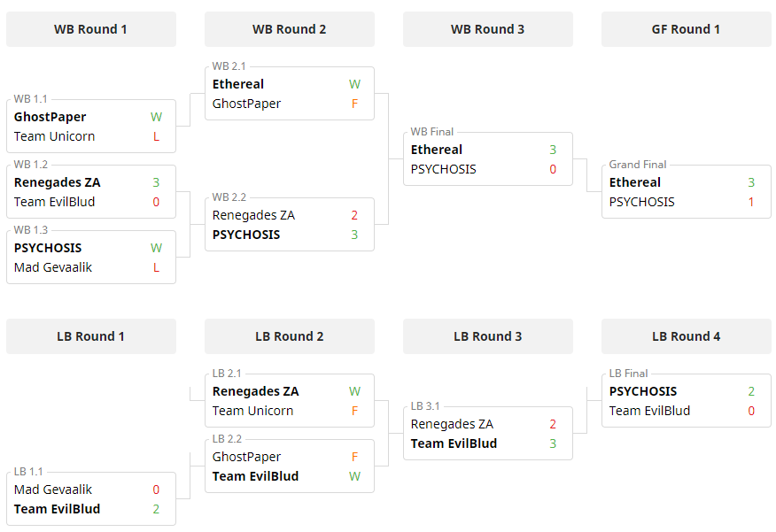Select GhostPaper in match LB 2.2
776x532 pixels.
tap(247, 457)
